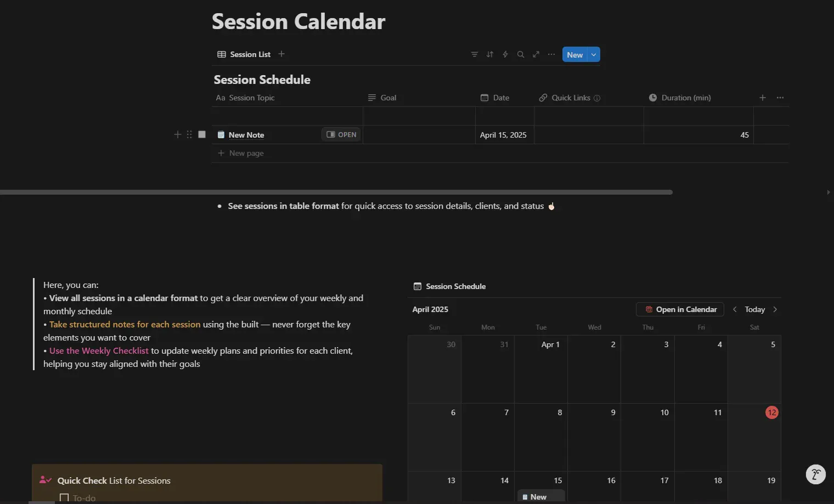Screen dimensions: 834x504
Task: Select day 10 in the calendar
Action: 647,437
